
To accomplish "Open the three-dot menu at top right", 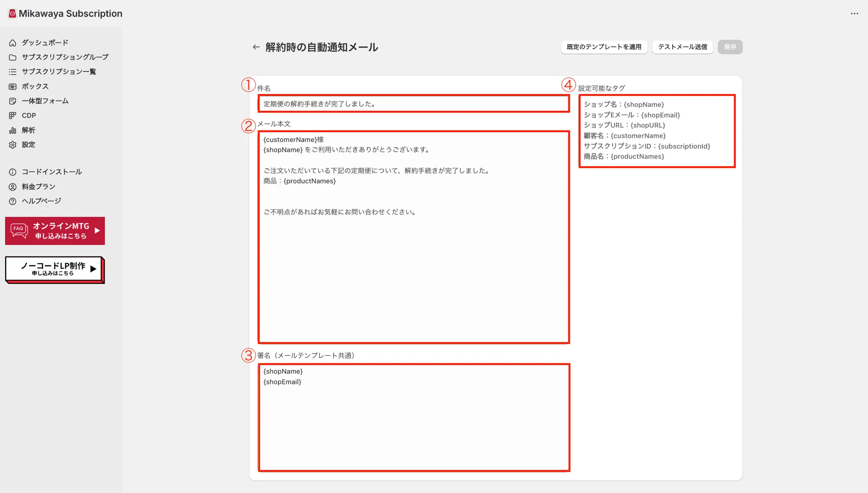I will [854, 14].
